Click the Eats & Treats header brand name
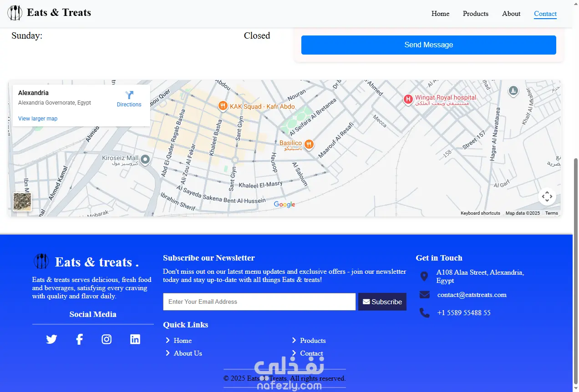The height and width of the screenshot is (392, 579). (59, 13)
